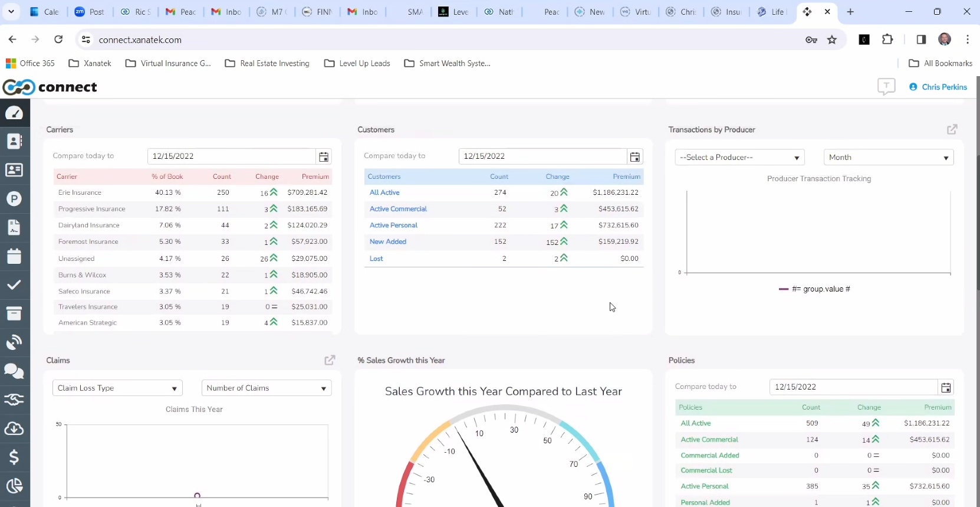
Task: Click the dollar sign icon in sidebar
Action: (14, 457)
